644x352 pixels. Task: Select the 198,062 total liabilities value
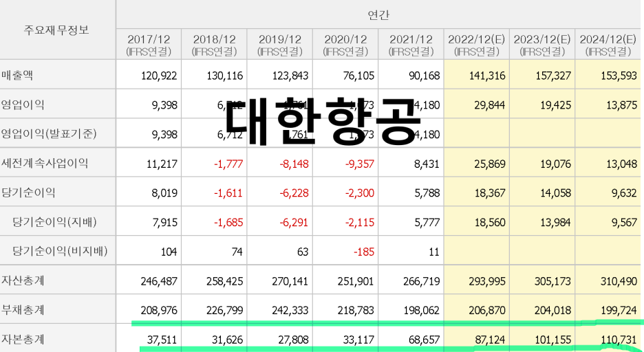(x=422, y=311)
